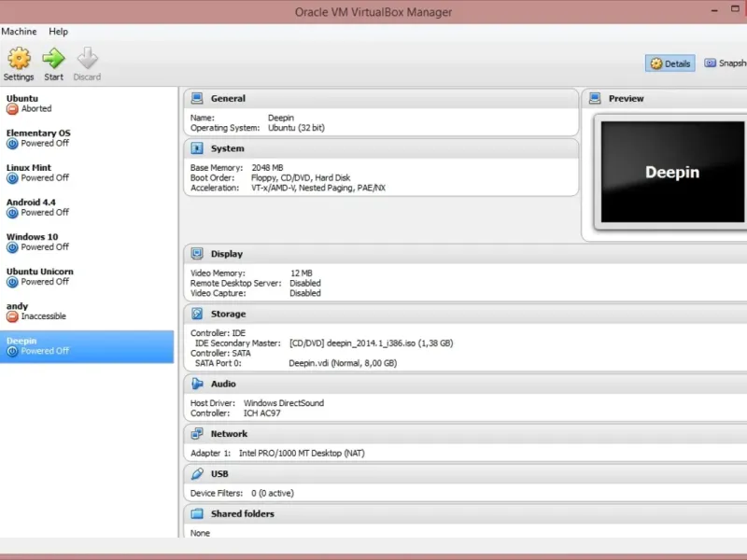This screenshot has width=747, height=560.
Task: Click the Video Memory 12 MB value
Action: (x=302, y=273)
